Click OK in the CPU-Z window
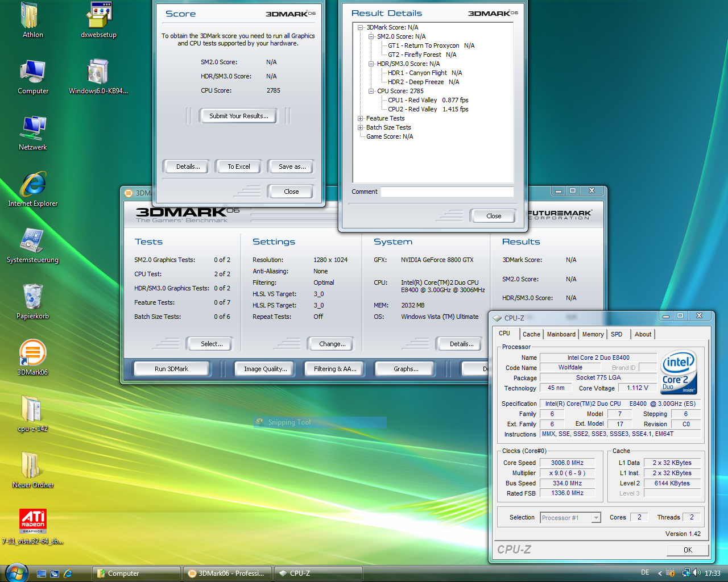Image resolution: width=728 pixels, height=582 pixels. coord(688,550)
